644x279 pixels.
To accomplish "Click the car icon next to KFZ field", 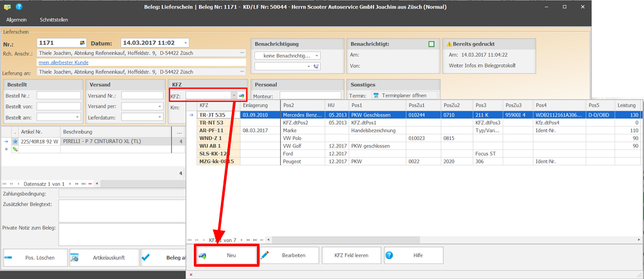I will (241, 95).
